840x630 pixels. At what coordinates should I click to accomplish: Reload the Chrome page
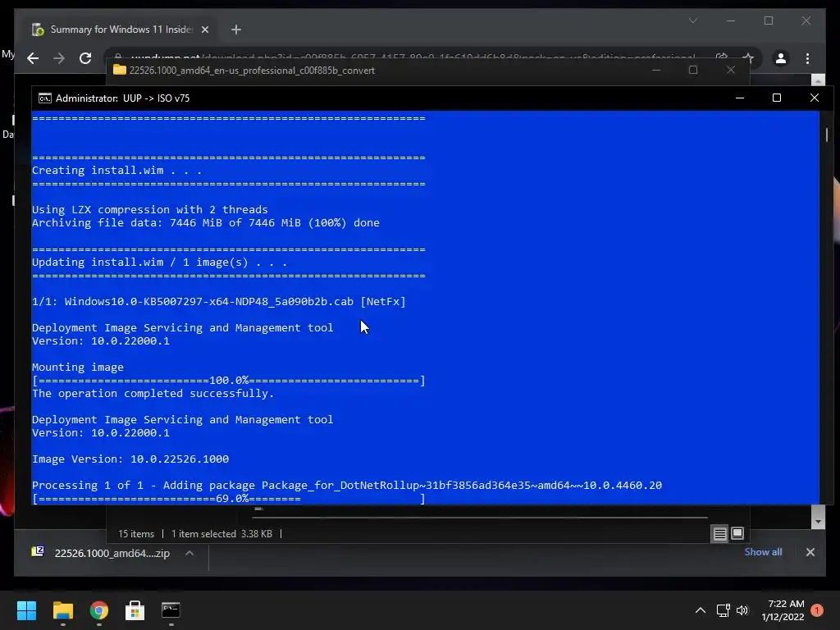tap(85, 58)
